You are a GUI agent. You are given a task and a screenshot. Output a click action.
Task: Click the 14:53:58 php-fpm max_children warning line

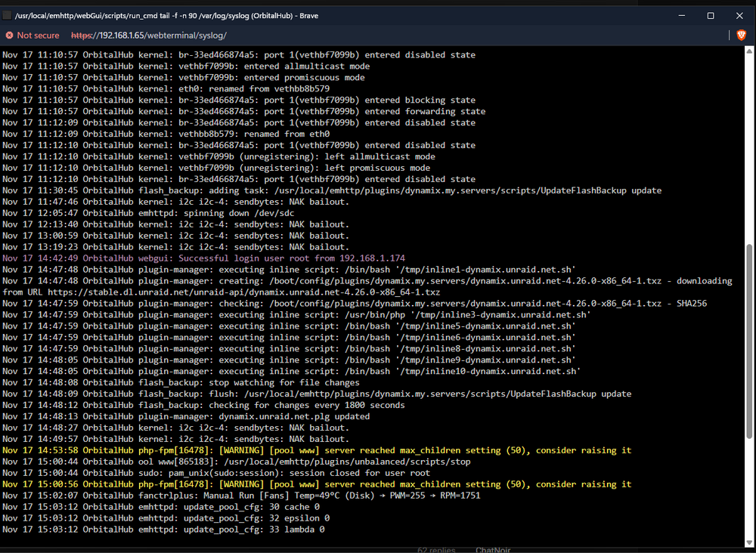[x=317, y=450]
